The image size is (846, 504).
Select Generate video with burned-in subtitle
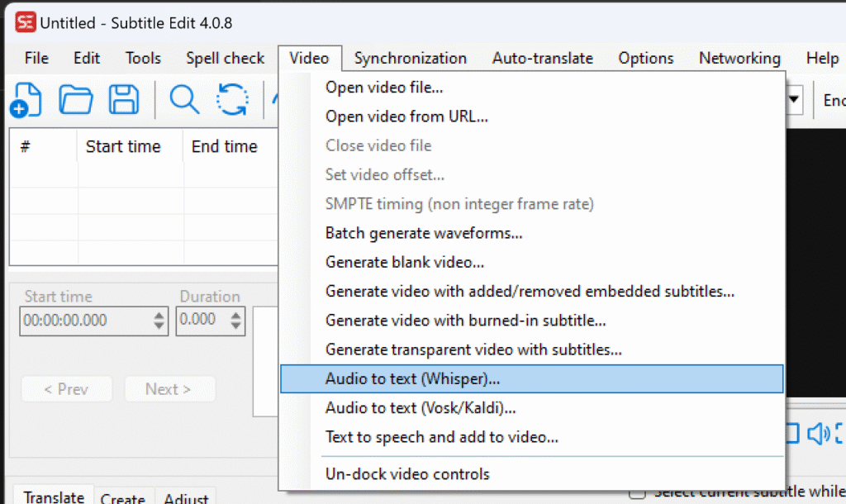466,320
